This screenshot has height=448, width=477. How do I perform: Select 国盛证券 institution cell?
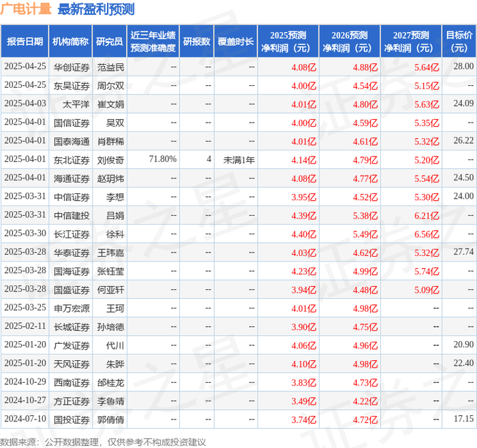coord(72,289)
